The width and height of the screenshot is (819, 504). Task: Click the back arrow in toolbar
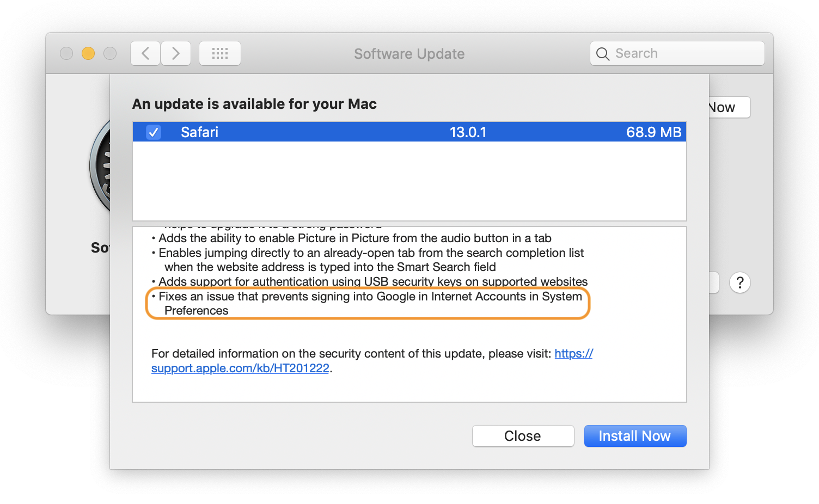tap(145, 53)
